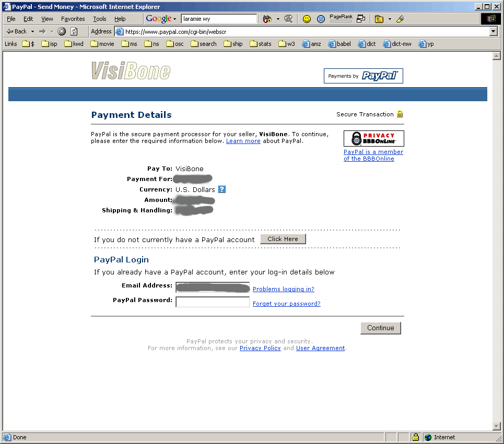Click the status bar SSL padlock icon

(x=416, y=437)
